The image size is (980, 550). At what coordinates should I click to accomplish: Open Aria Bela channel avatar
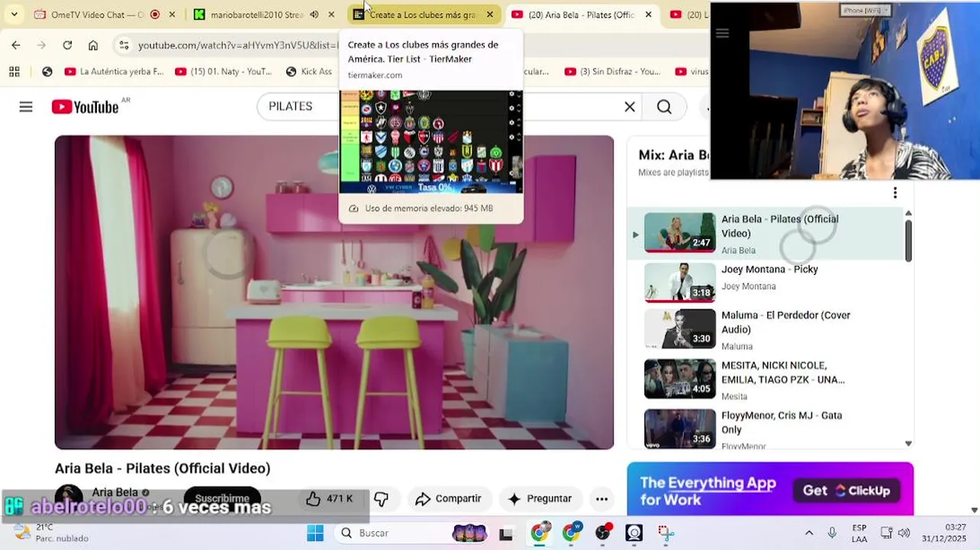pos(69,498)
